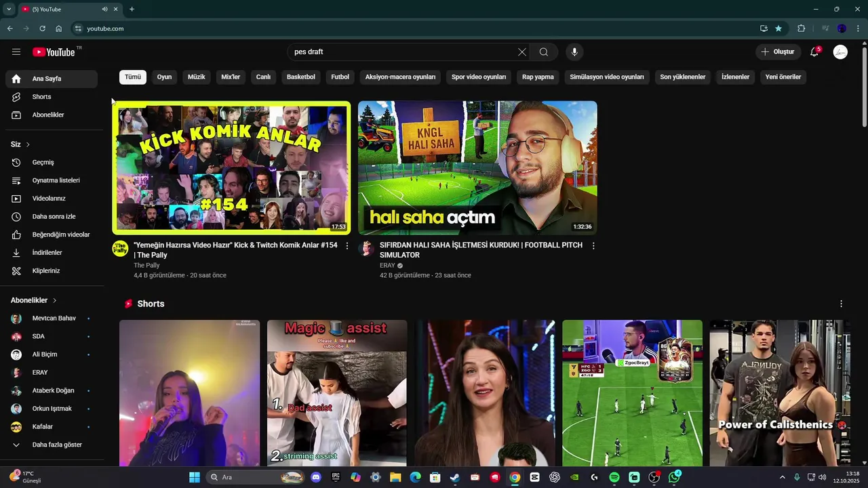Viewport: 868px width, 488px height.
Task: Expand the Abonelikler section heading
Action: pos(34,300)
